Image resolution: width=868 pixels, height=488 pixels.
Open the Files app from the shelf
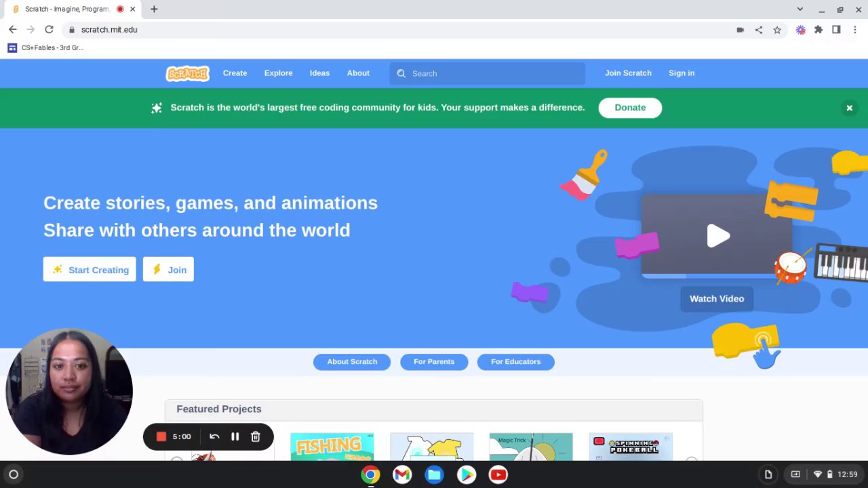434,474
